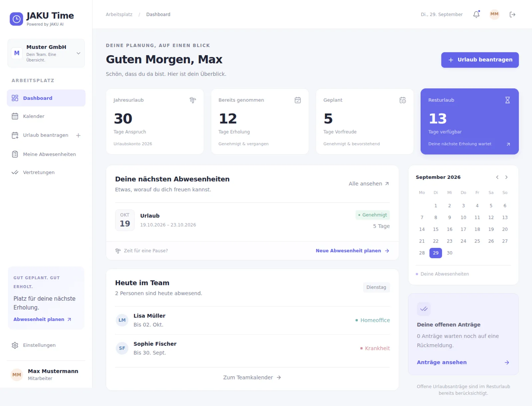
Task: Click the Alle ansehen link
Action: [x=369, y=184]
